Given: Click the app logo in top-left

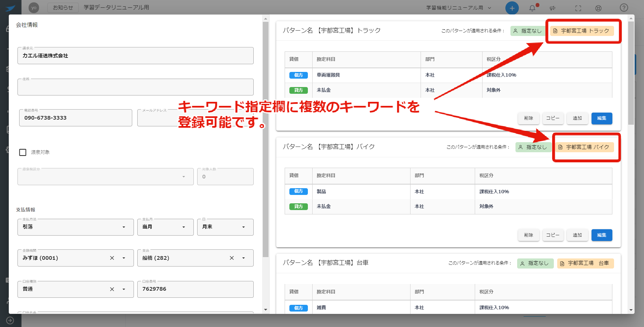Looking at the screenshot, I should tap(10, 8).
